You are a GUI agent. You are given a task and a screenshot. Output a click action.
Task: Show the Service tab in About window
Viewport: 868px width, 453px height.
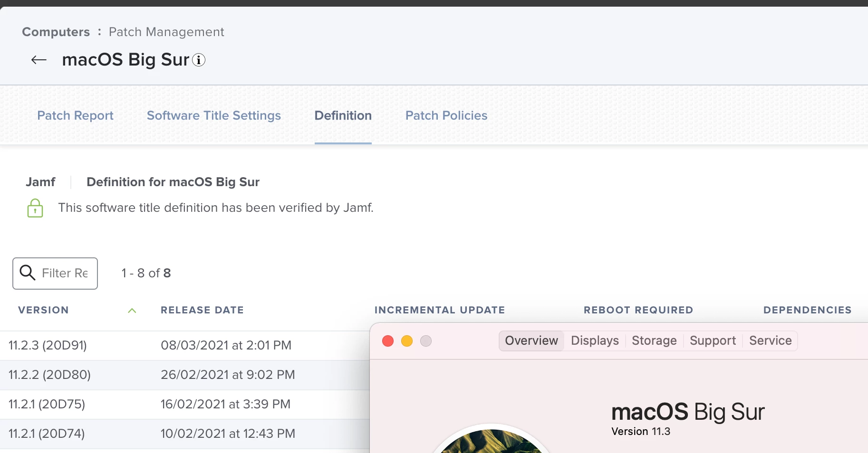tap(771, 341)
